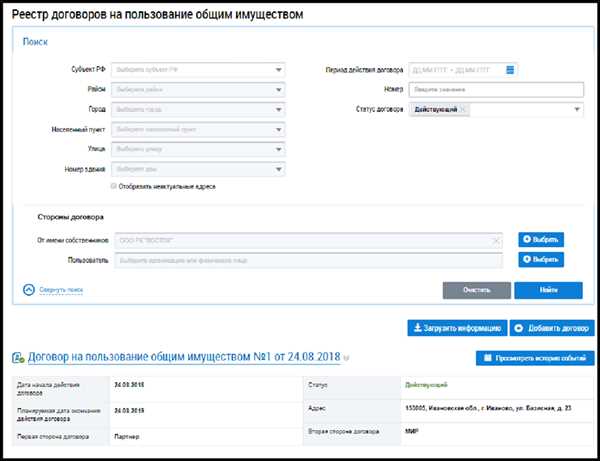
Task: Click Загрузить информацию button
Action: (457, 328)
